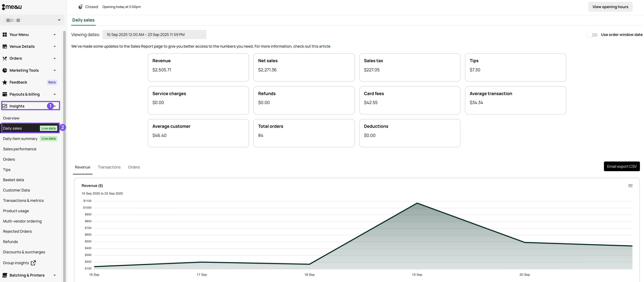Viewport: 644px width, 282px height.
Task: Click the Viewing dates range field
Action: click(154, 35)
